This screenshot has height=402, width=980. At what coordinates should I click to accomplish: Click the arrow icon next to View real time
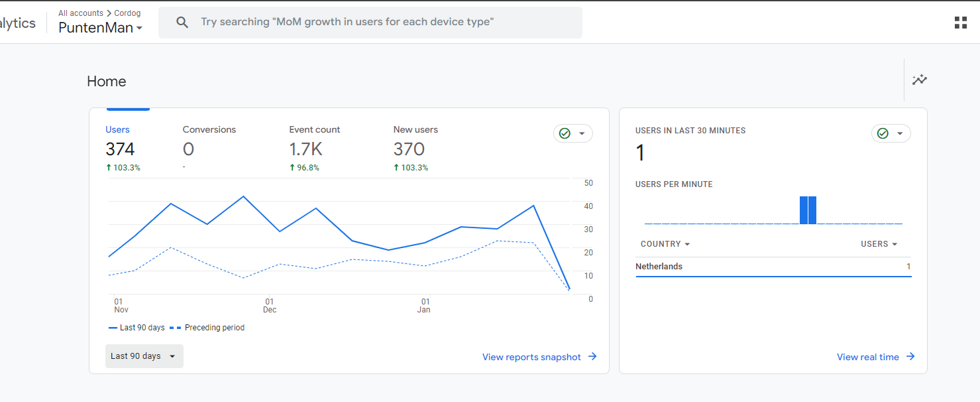(910, 357)
